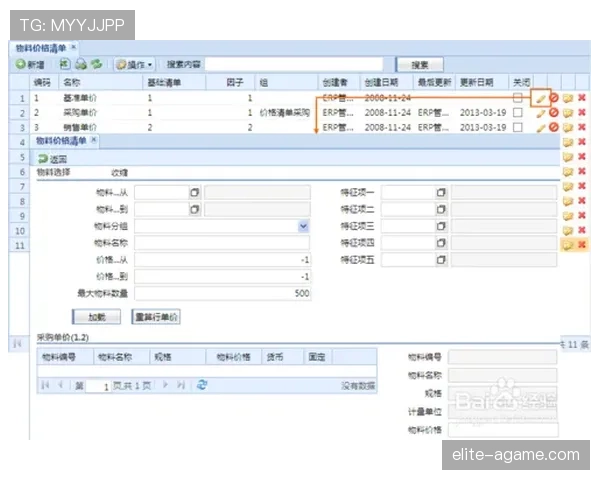
Task: Click the 货币 column header
Action: (x=282, y=357)
